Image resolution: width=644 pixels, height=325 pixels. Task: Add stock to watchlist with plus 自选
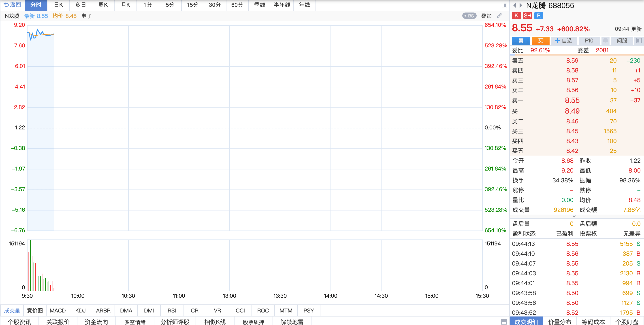[x=563, y=41]
